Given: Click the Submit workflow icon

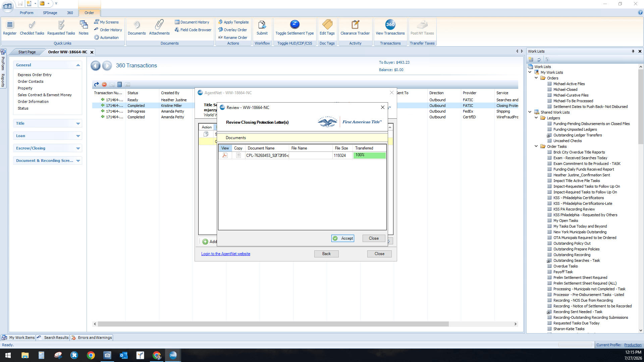Looking at the screenshot, I should 262,27.
